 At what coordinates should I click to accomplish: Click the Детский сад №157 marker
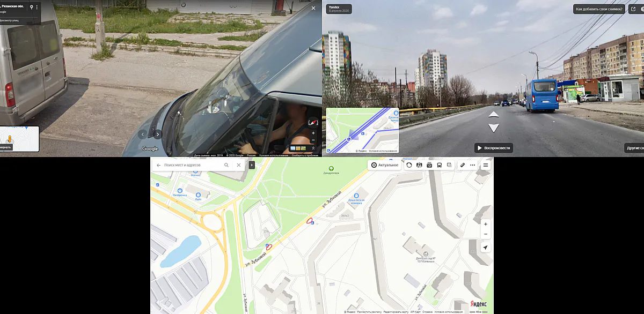425,253
